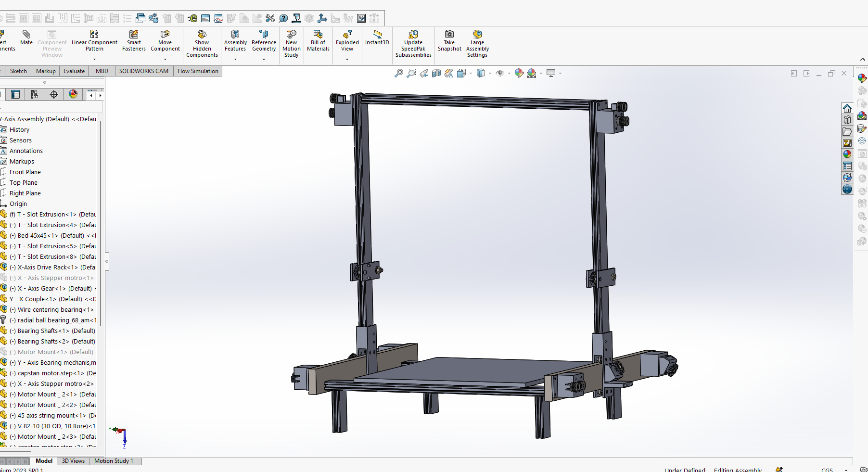Update SpeedPak Subassemblies
The image size is (868, 472).
pos(413,44)
